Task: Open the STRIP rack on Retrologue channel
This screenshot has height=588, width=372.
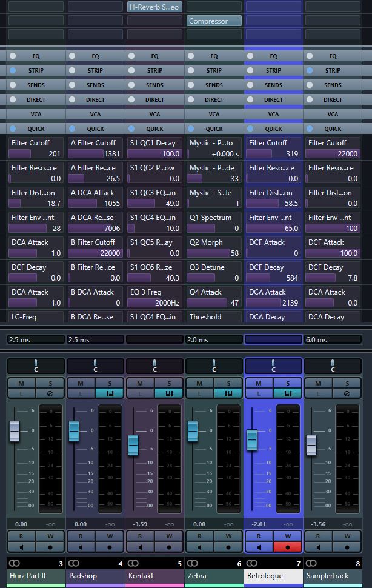Action: click(273, 70)
